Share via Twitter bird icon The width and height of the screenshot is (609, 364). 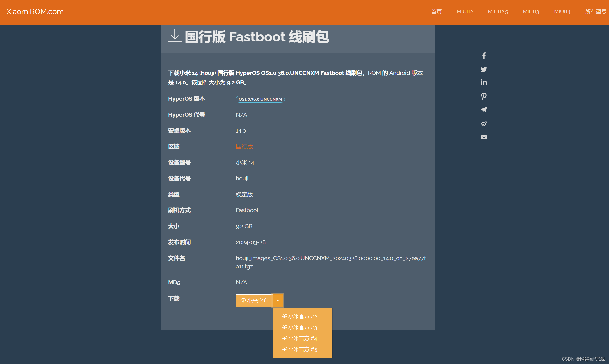coord(484,69)
